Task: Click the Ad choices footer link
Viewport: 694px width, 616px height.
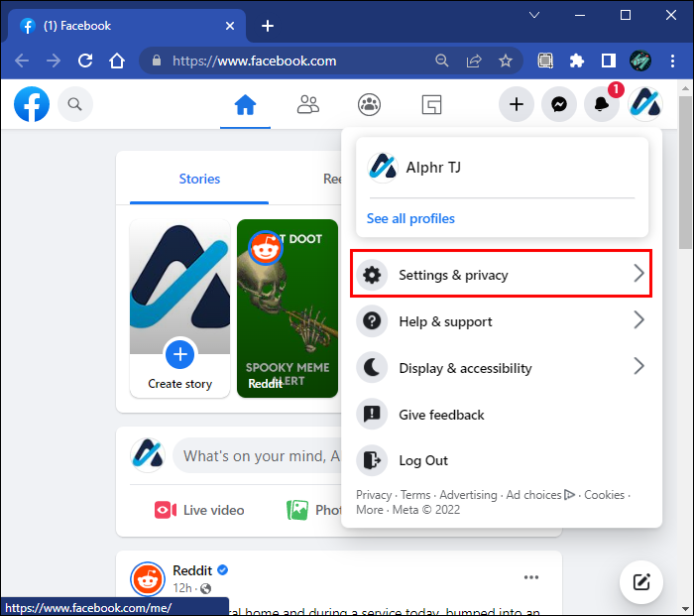Action: 540,495
